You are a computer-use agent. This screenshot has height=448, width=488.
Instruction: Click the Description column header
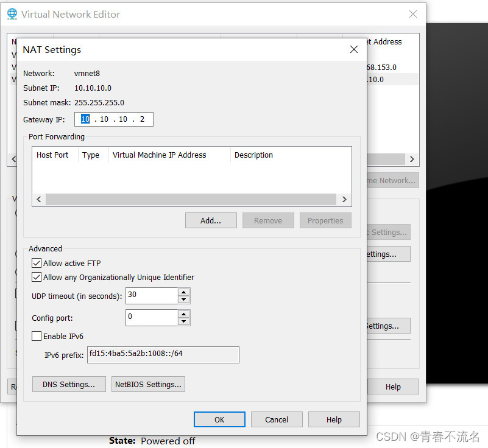tap(253, 155)
